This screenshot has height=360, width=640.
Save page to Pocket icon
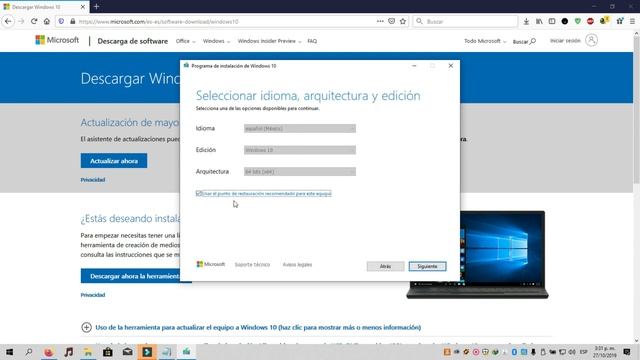pyautogui.click(x=391, y=21)
